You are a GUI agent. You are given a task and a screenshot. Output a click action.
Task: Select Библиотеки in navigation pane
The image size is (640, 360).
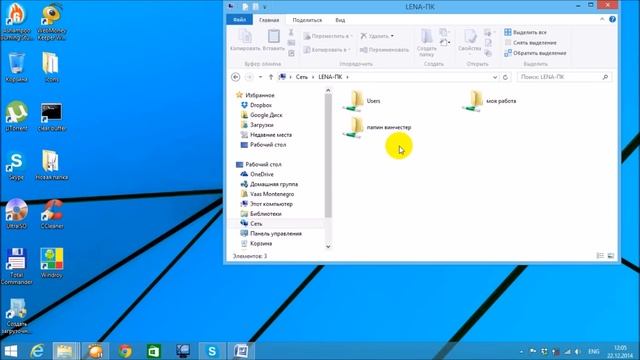click(261, 213)
